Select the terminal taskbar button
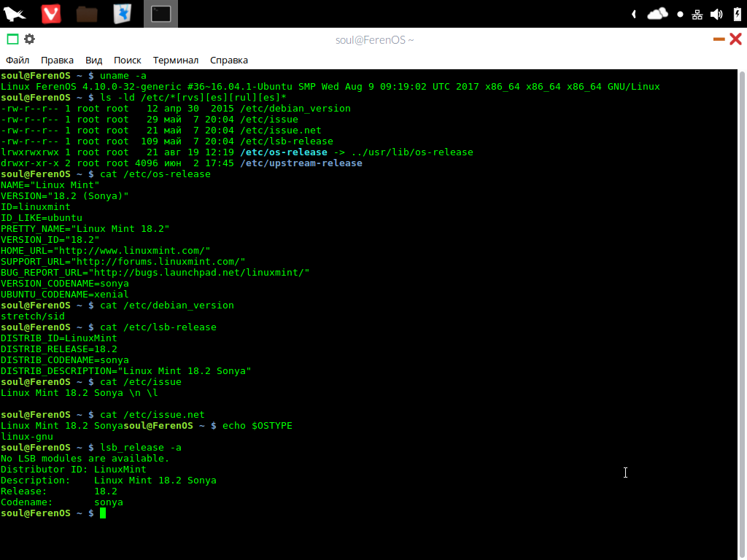 [161, 14]
